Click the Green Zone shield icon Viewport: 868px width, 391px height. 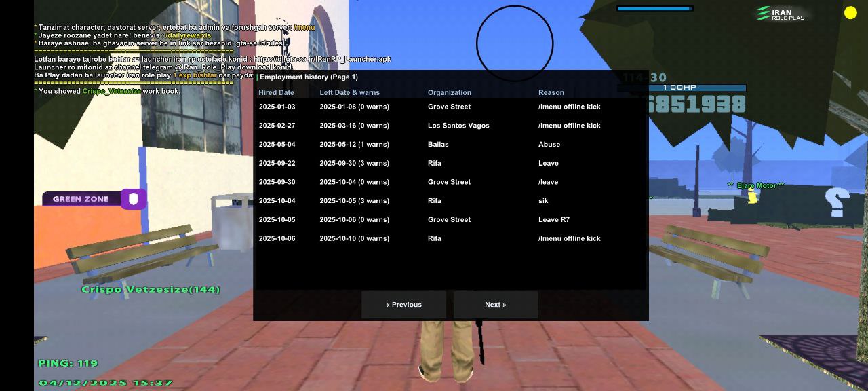pyautogui.click(x=134, y=199)
